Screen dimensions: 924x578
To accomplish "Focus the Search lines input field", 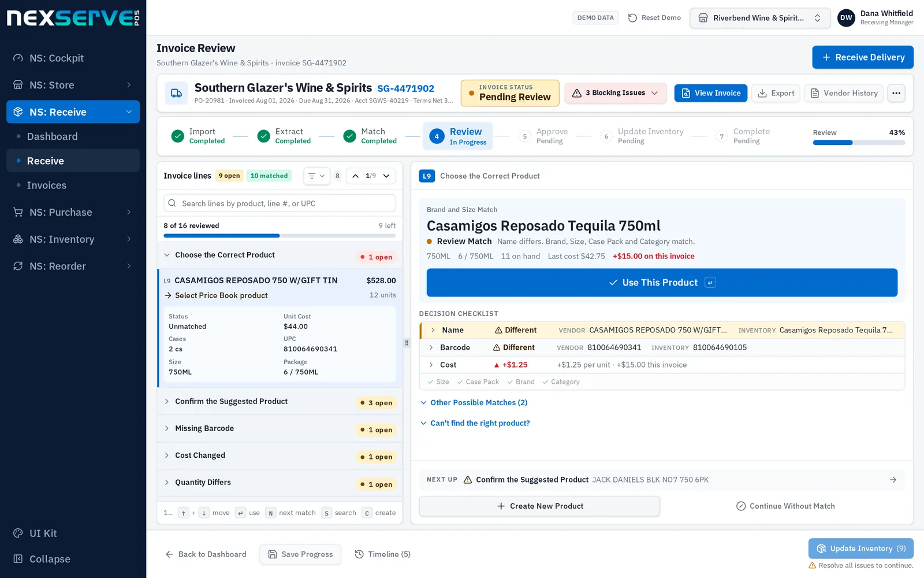I will 280,203.
